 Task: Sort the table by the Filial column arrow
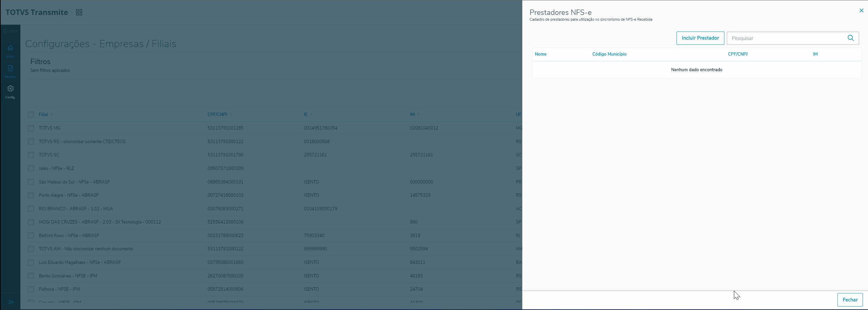coord(52,114)
